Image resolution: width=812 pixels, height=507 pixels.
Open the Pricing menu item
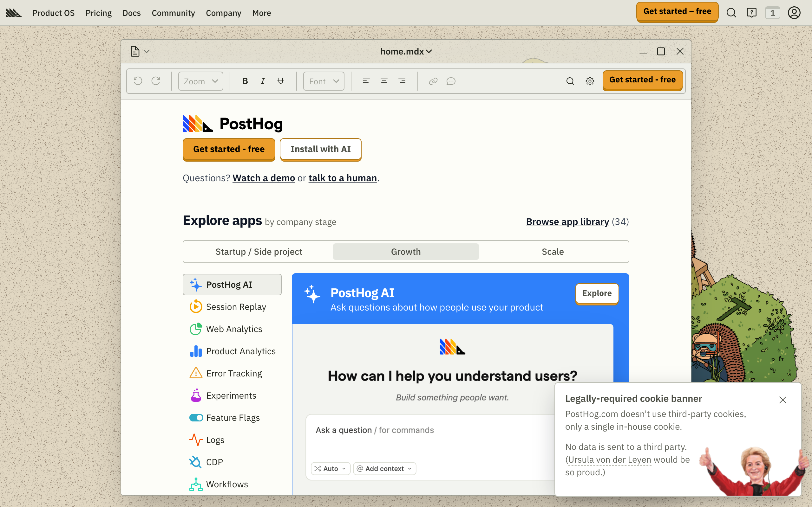click(x=98, y=13)
